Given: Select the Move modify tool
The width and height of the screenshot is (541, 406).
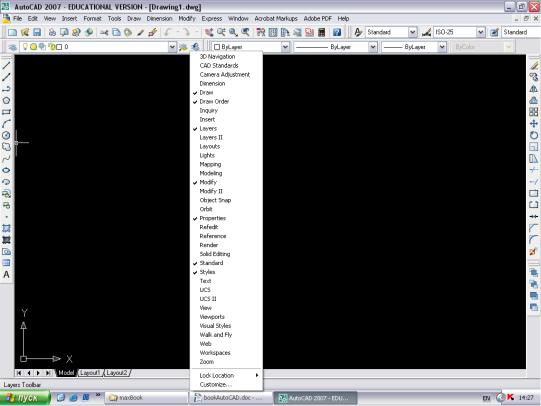Looking at the screenshot, I should click(534, 123).
